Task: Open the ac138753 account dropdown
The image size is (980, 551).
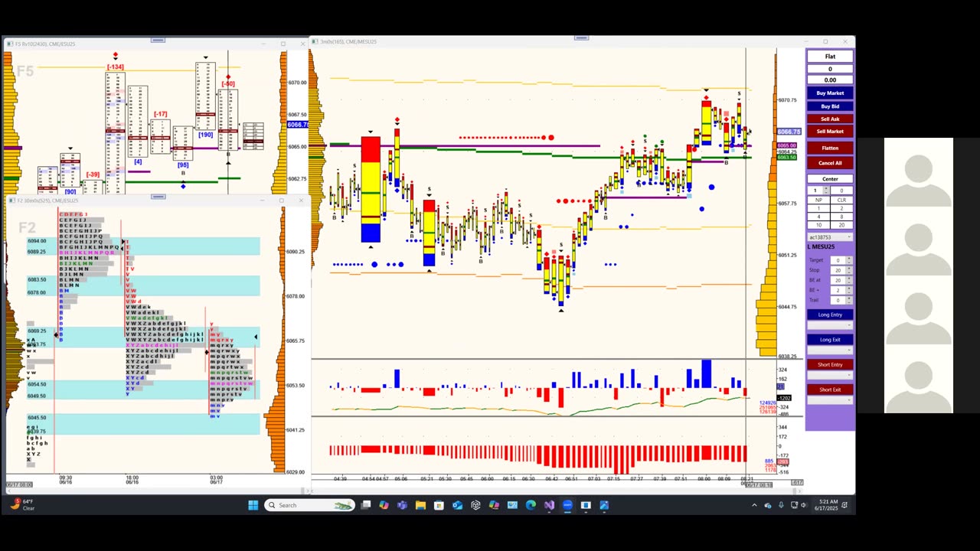Action: coord(830,237)
